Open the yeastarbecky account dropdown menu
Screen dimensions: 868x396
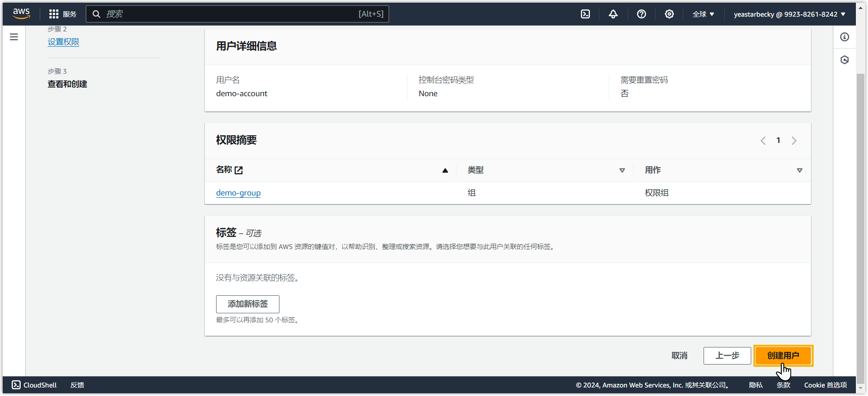[789, 14]
